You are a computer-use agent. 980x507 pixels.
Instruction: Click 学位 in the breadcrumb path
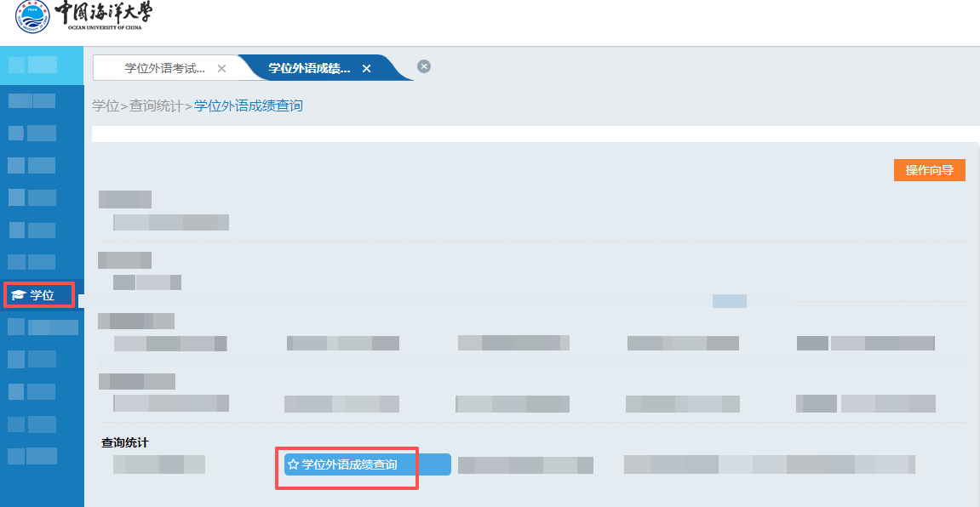coord(105,105)
